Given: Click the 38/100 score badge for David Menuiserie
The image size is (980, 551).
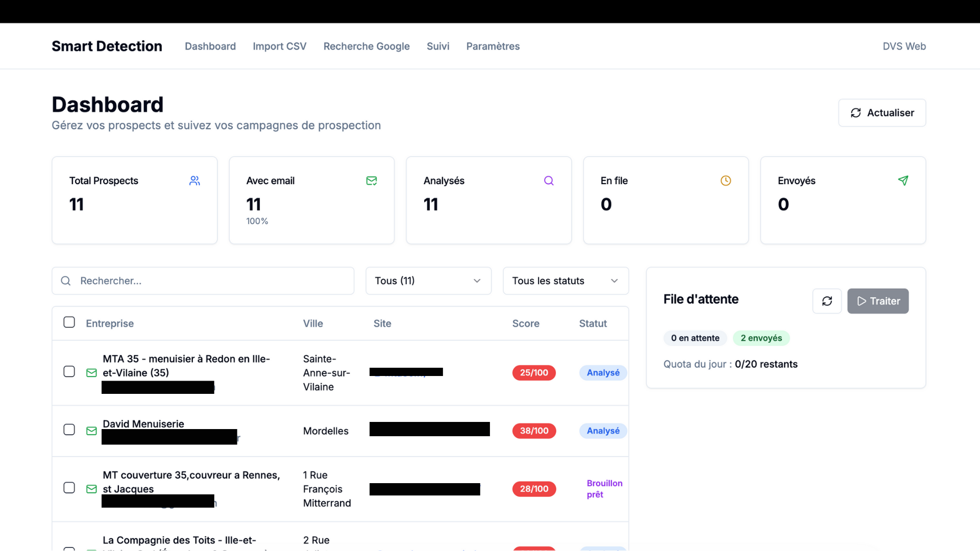Looking at the screenshot, I should point(534,431).
